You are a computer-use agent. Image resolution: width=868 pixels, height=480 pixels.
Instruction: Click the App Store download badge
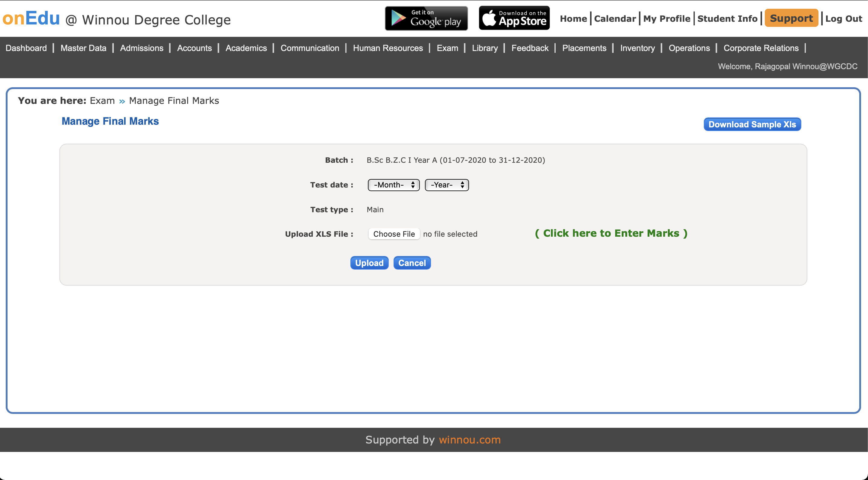[514, 18]
